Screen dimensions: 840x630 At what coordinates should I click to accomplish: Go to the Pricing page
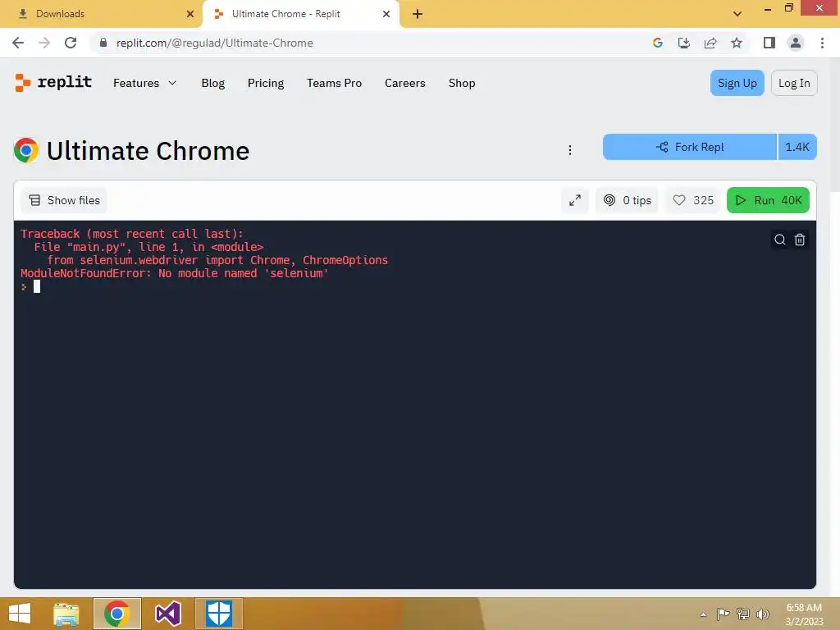coord(266,83)
